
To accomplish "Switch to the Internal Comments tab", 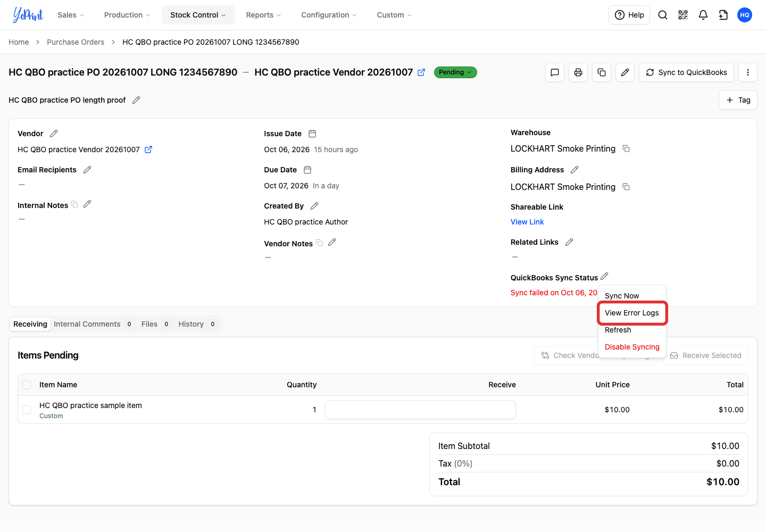I will click(94, 324).
